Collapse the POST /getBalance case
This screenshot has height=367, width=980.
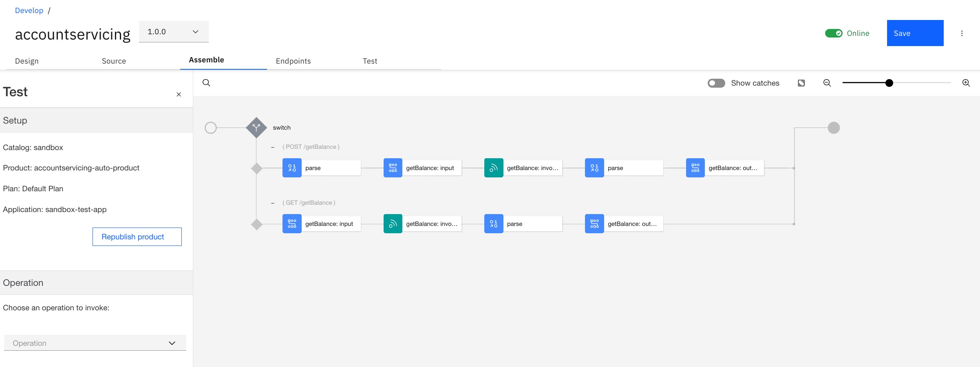click(273, 147)
